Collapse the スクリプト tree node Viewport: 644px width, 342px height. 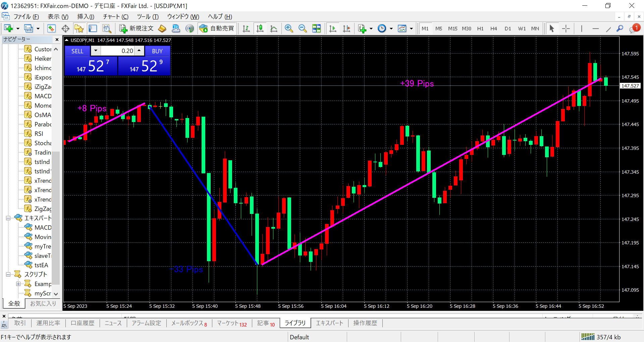click(8, 275)
